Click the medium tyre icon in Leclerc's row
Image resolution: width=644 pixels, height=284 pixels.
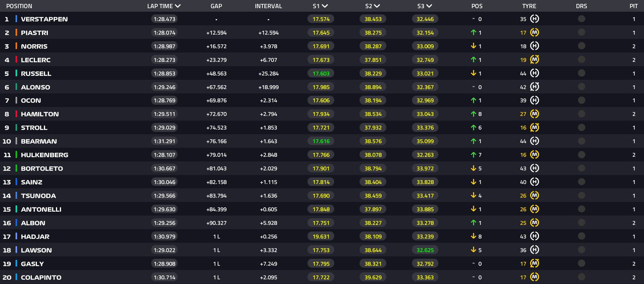click(x=534, y=60)
